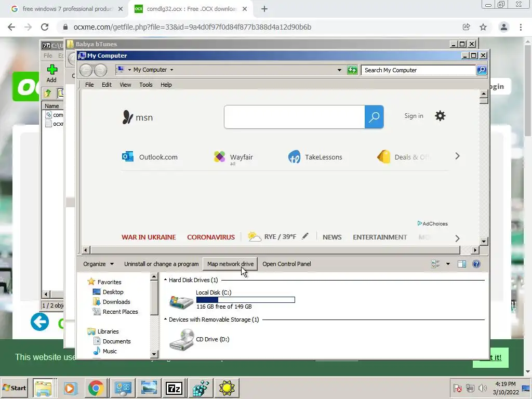Click the MSN news categories next chevron
The height and width of the screenshot is (399, 532).
pos(457,238)
